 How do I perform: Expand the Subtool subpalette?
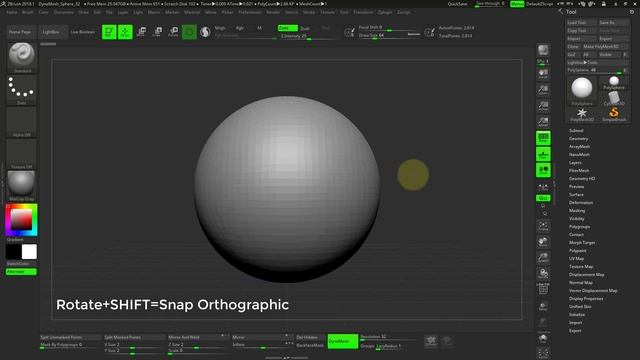pos(576,131)
